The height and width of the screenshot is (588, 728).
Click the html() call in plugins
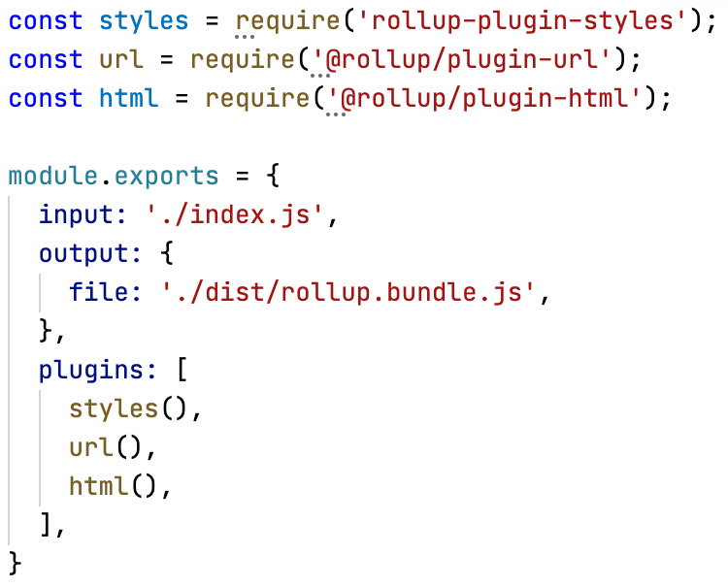point(113,487)
